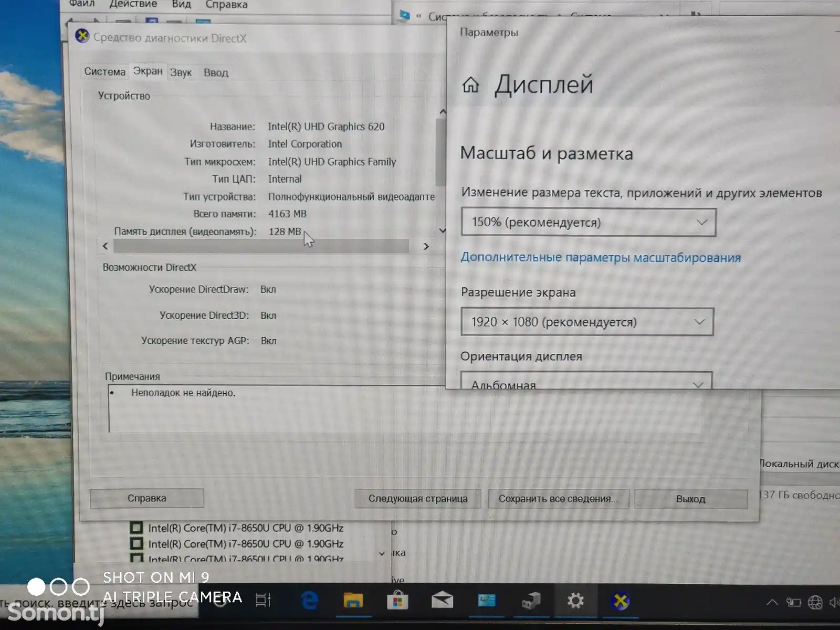Screen dimensions: 840x630
Task: Click the DirectX diagnostic taskbar icon
Action: click(x=621, y=600)
